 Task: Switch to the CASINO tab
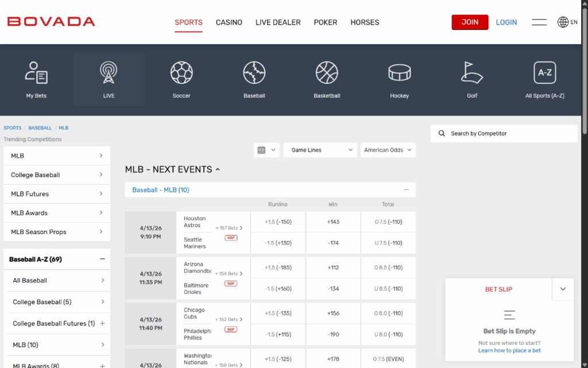(229, 22)
